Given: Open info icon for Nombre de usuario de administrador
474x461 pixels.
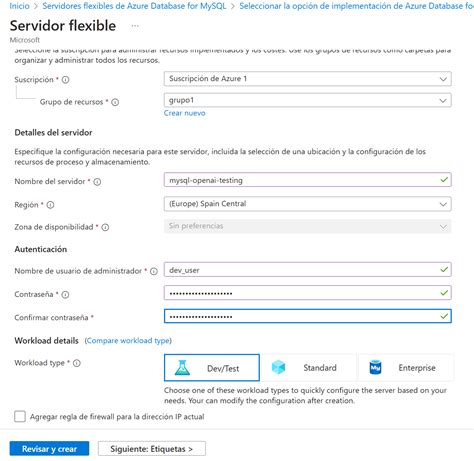Looking at the screenshot, I should click(x=154, y=271).
